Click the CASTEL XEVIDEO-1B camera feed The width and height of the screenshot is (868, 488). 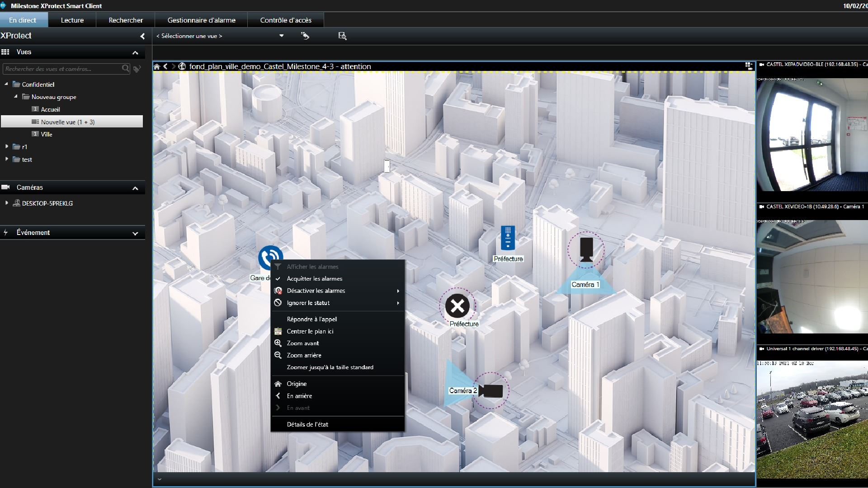(x=812, y=277)
